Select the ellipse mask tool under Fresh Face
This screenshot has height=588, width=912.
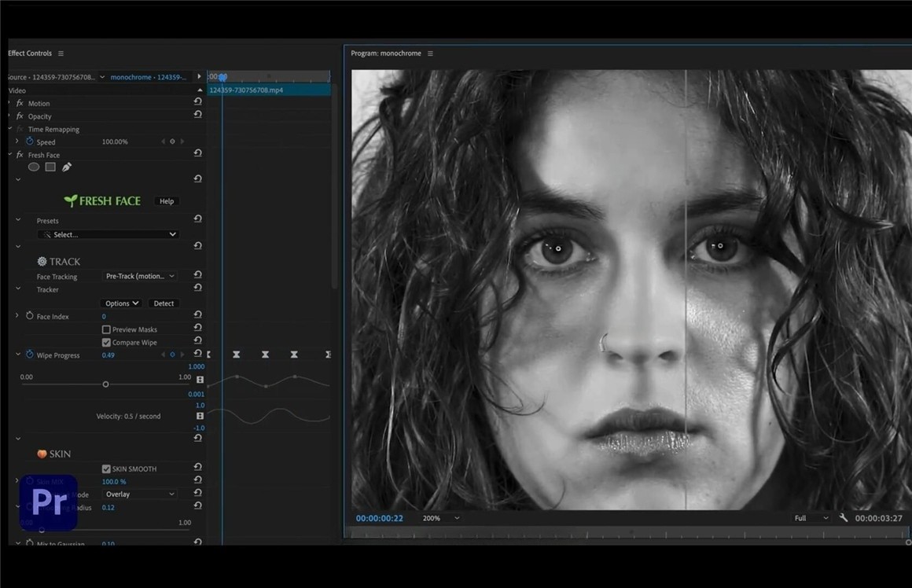click(34, 167)
